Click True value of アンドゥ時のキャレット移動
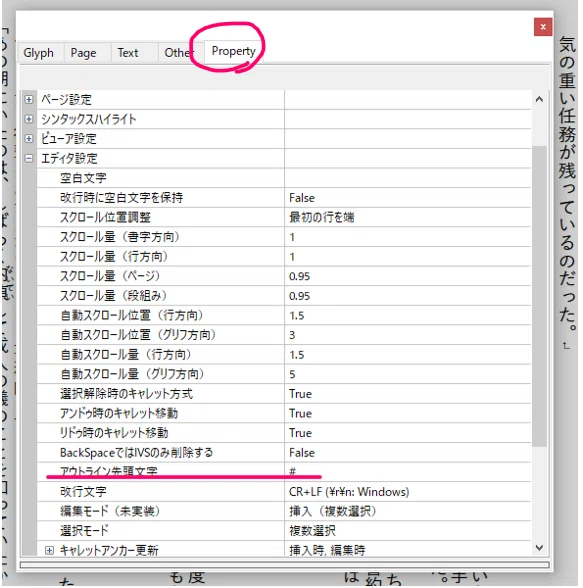The image size is (583, 588). tap(300, 413)
